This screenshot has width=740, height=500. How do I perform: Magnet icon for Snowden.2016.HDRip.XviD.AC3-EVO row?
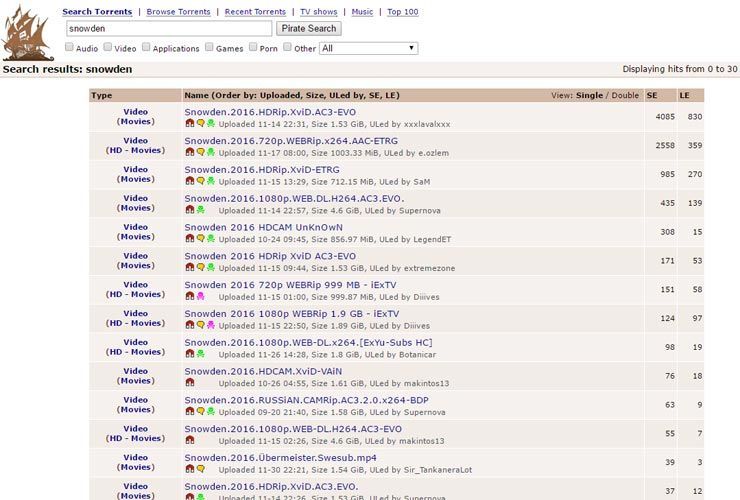coord(190,123)
